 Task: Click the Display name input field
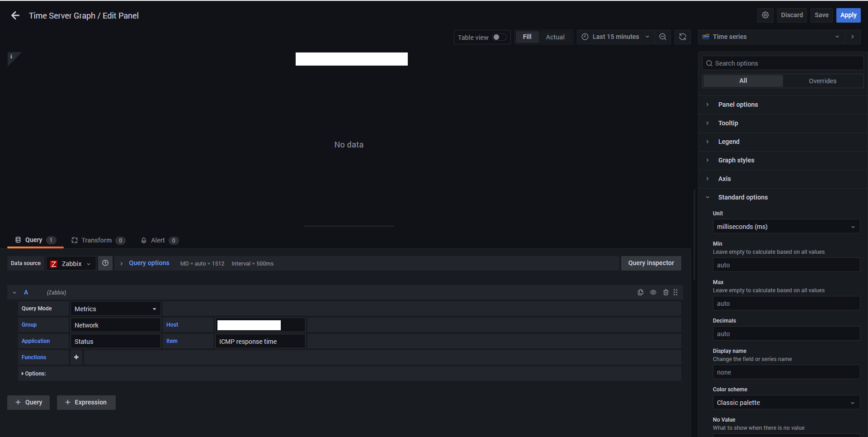pyautogui.click(x=786, y=372)
